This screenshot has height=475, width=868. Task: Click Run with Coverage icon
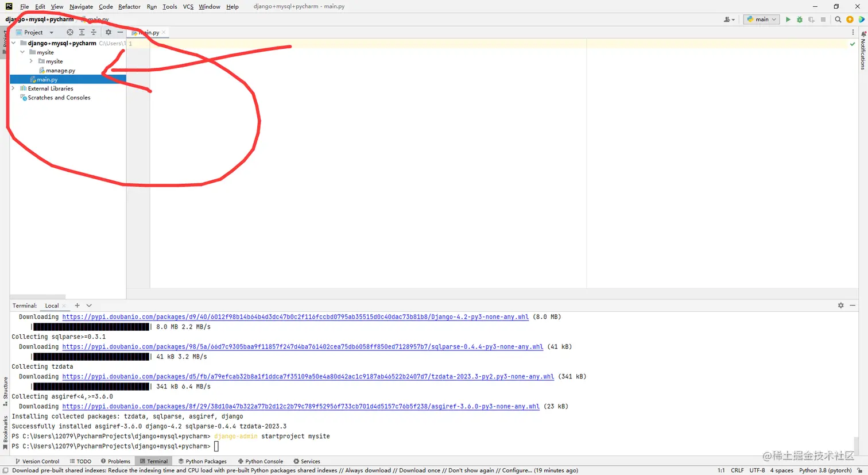(x=811, y=20)
